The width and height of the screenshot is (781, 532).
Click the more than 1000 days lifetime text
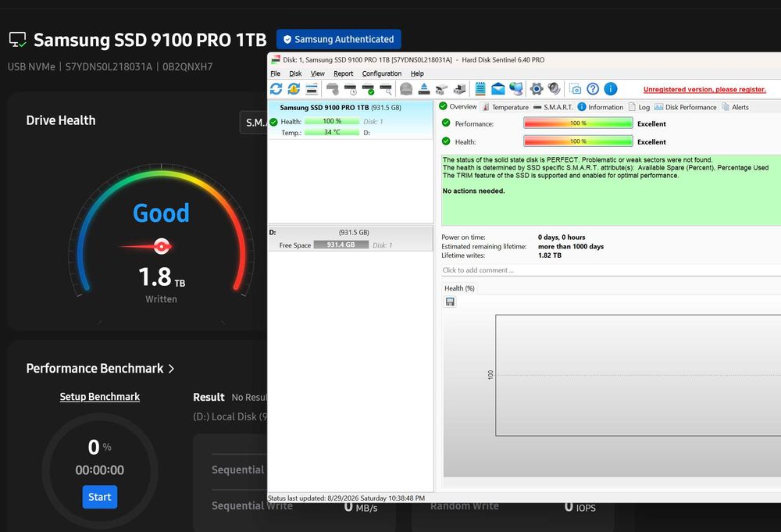[x=571, y=246]
